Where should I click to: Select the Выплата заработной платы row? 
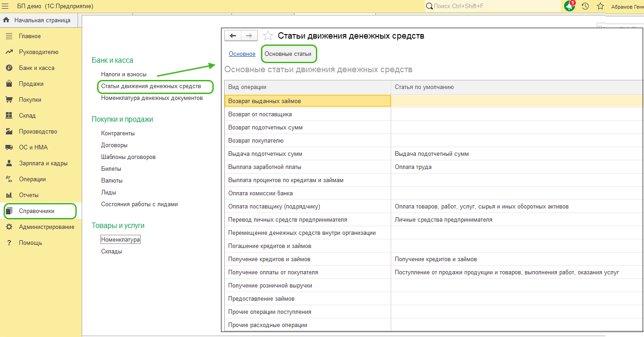[x=265, y=167]
